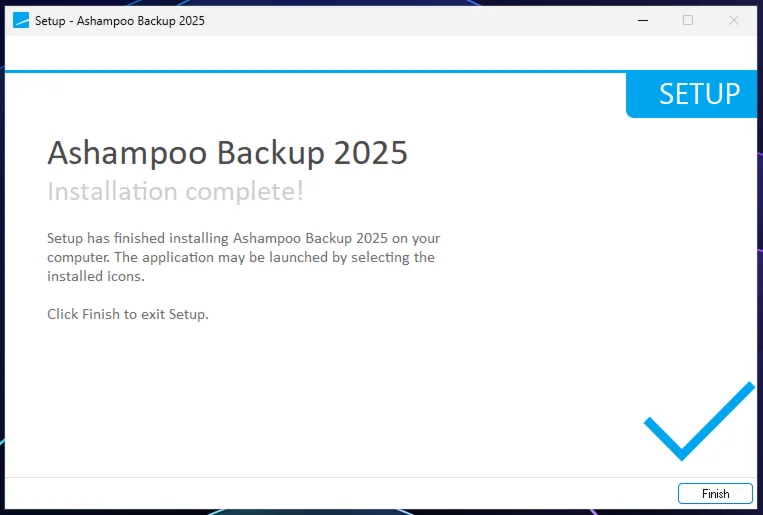Click the Finish button

coord(715,494)
